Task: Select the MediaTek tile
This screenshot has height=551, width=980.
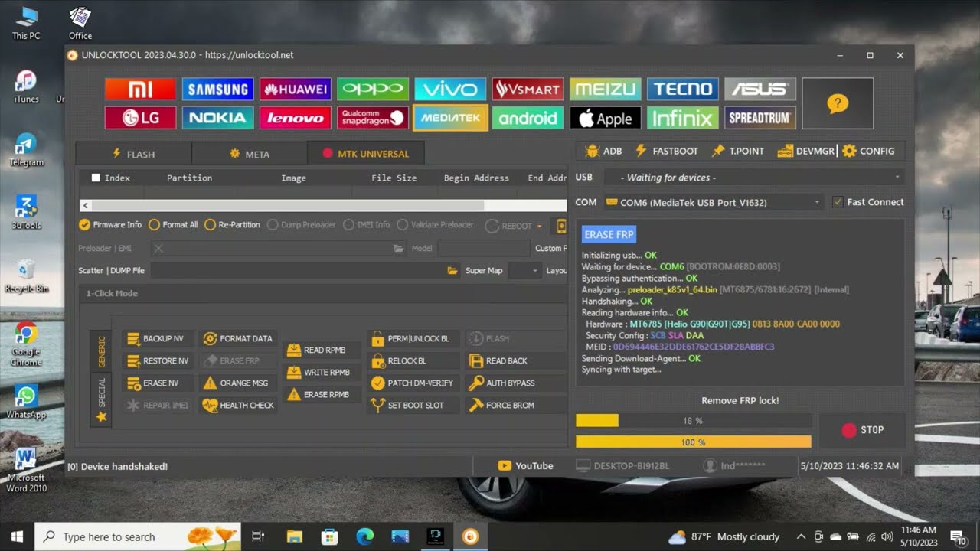Action: (450, 118)
